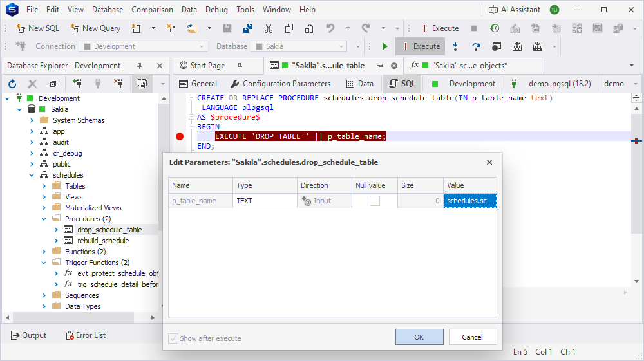Screen dimensions: 644x361
Task: Click the Step Over debug icon
Action: (476, 46)
